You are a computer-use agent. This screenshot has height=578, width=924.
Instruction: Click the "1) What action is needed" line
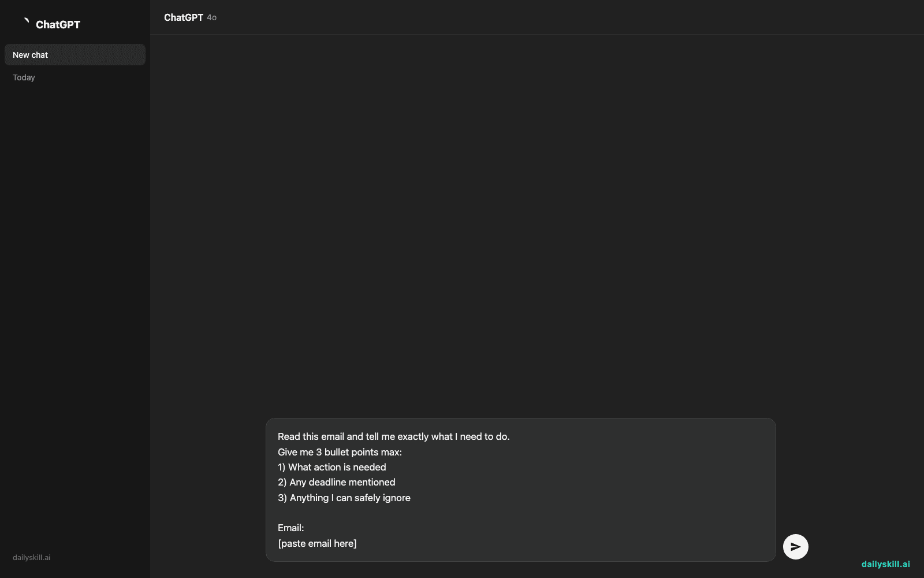click(332, 467)
